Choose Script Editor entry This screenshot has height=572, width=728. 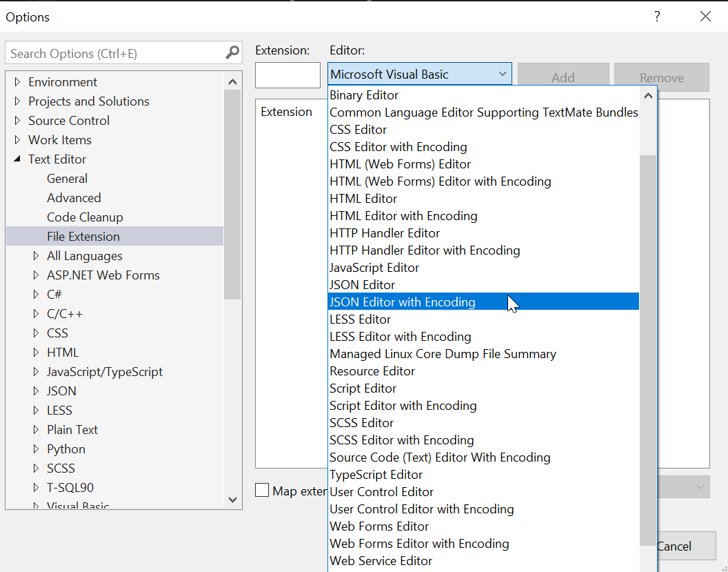[x=483, y=388]
